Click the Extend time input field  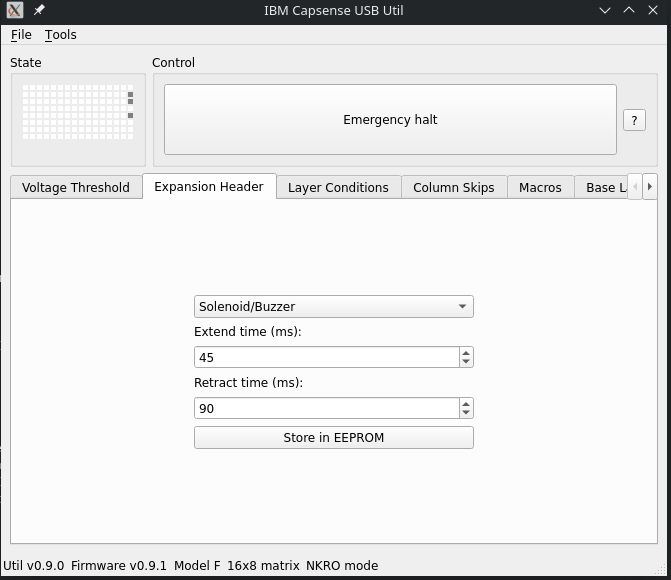(326, 357)
